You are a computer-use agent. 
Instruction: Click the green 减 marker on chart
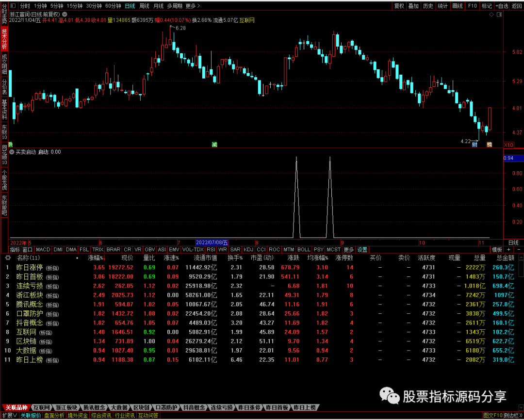pyautogui.click(x=214, y=145)
